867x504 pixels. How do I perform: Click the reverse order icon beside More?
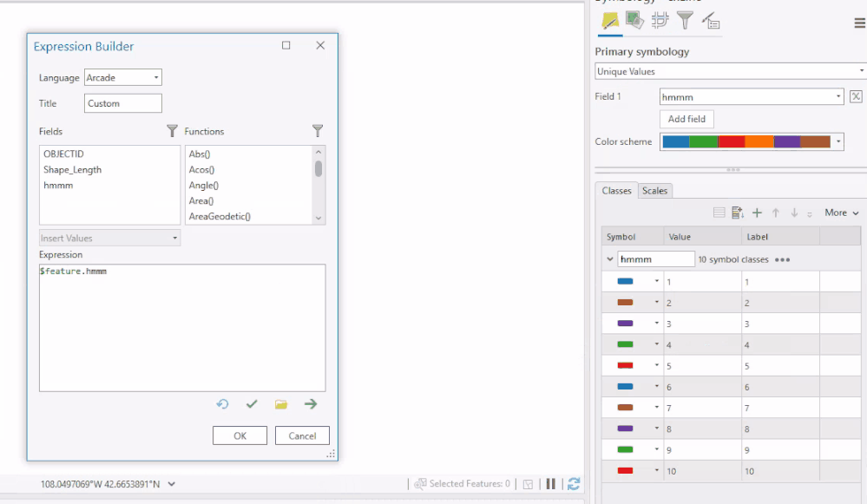pyautogui.click(x=810, y=214)
